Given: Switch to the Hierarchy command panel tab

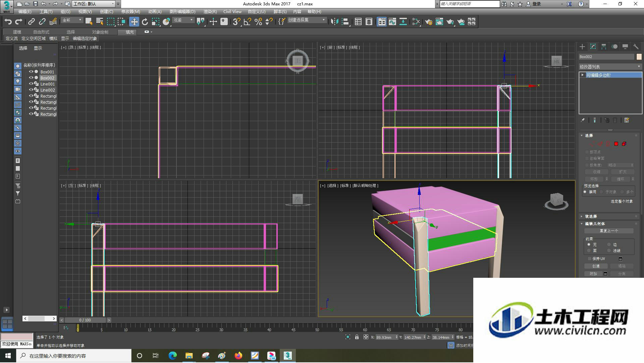Looking at the screenshot, I should click(x=604, y=47).
